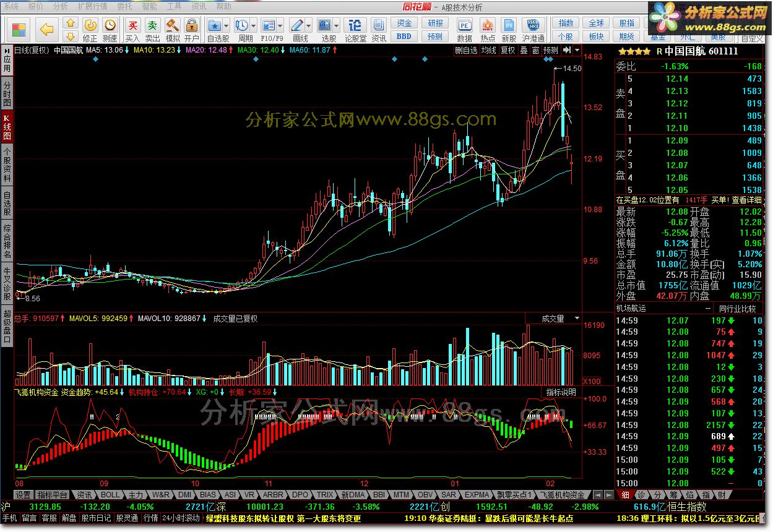This screenshot has height=532, width=773.
Task: Select the 飞狐机构资金 indicator tab
Action: pyautogui.click(x=561, y=495)
